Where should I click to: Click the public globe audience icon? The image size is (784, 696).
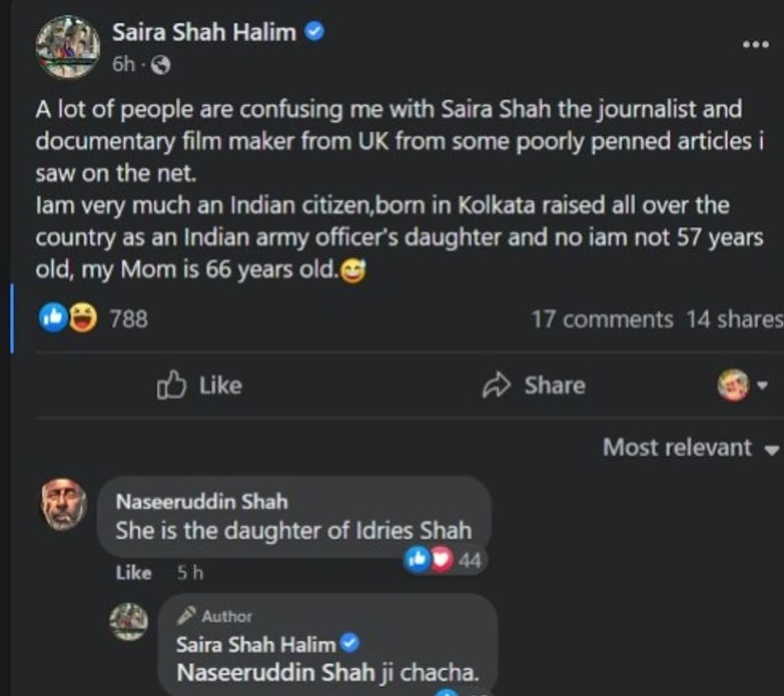tap(160, 64)
